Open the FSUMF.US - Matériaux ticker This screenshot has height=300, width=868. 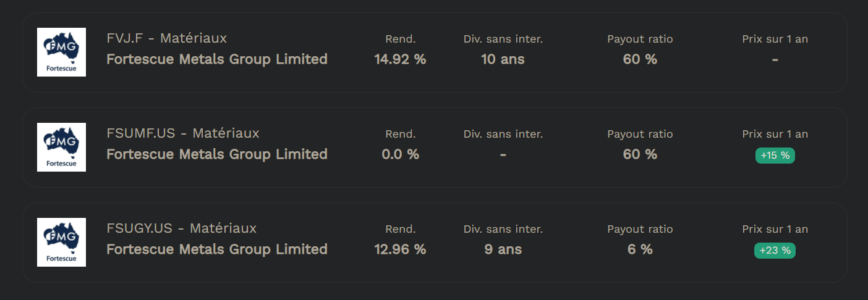click(x=183, y=133)
